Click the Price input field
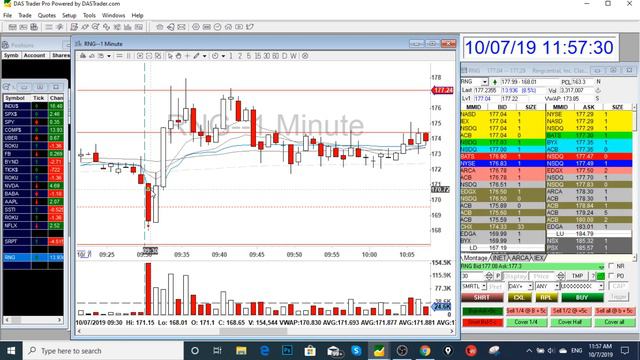The width and height of the screenshot is (640, 360). tap(541, 276)
